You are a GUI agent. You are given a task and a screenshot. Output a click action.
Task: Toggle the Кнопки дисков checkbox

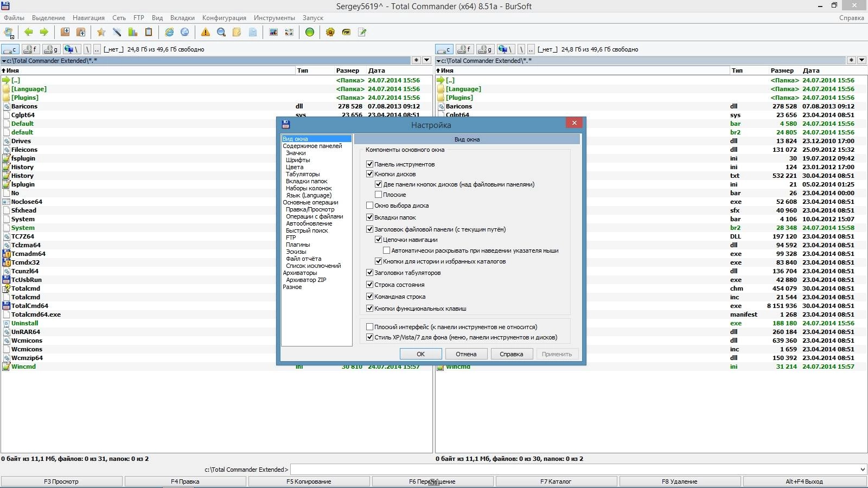tap(369, 174)
